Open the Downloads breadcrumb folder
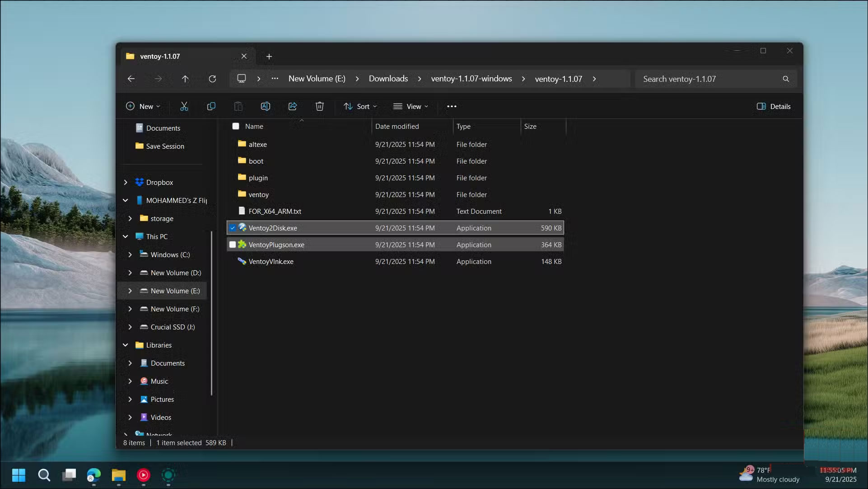868x489 pixels. pos(388,78)
